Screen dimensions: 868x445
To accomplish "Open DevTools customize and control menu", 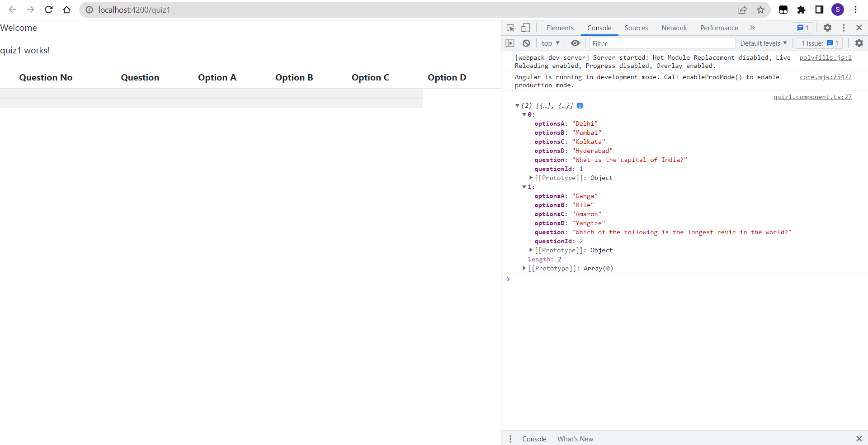I will [x=844, y=28].
